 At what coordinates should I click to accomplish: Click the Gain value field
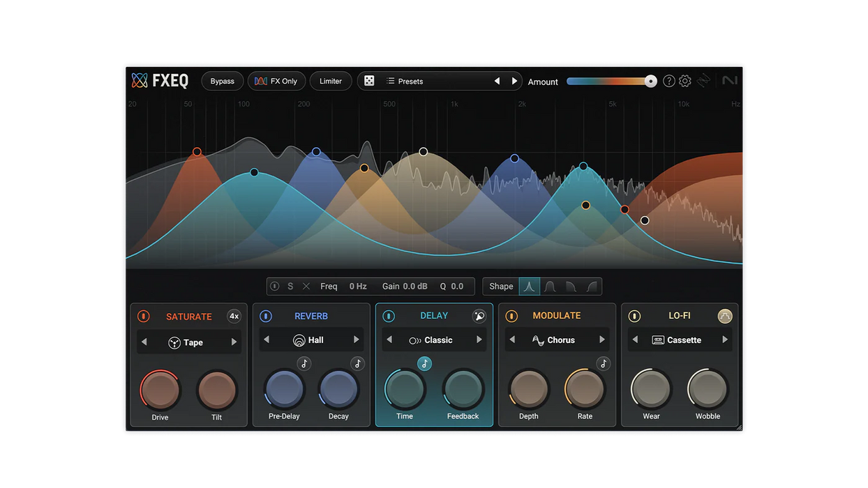pyautogui.click(x=414, y=287)
